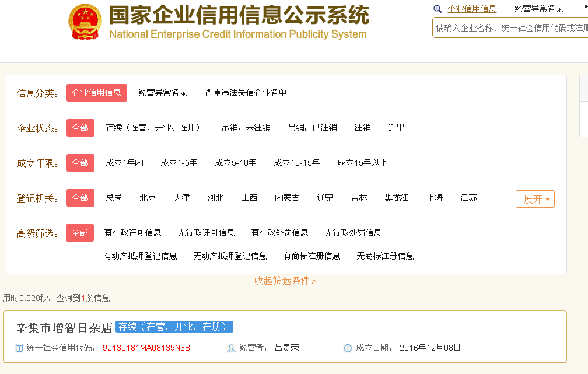The width and height of the screenshot is (588, 374).
Task: Choose 天津 registration authority
Action: (x=181, y=198)
